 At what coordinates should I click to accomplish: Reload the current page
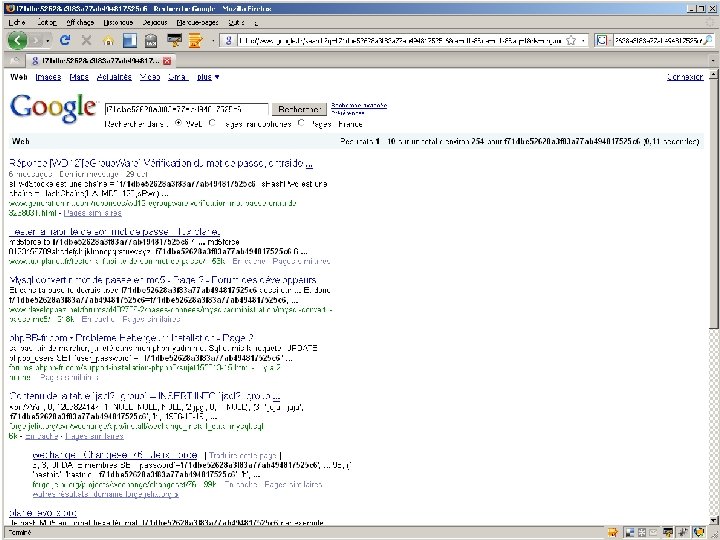point(65,40)
